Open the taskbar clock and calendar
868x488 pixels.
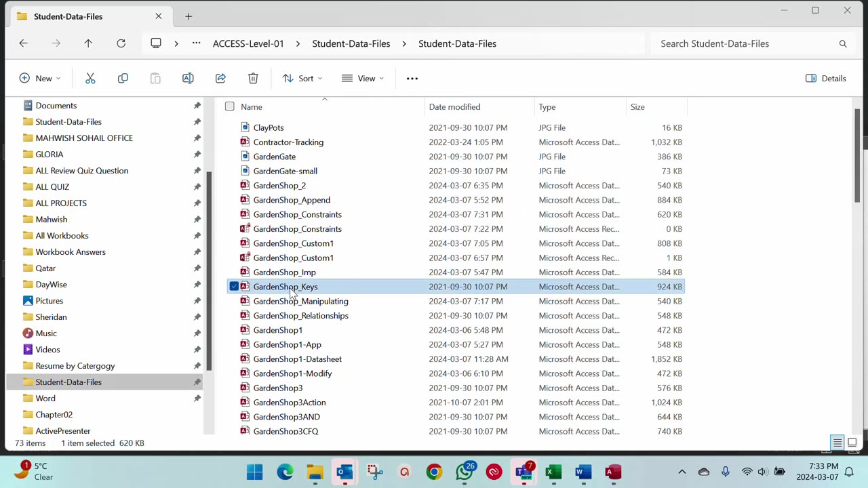(817, 472)
